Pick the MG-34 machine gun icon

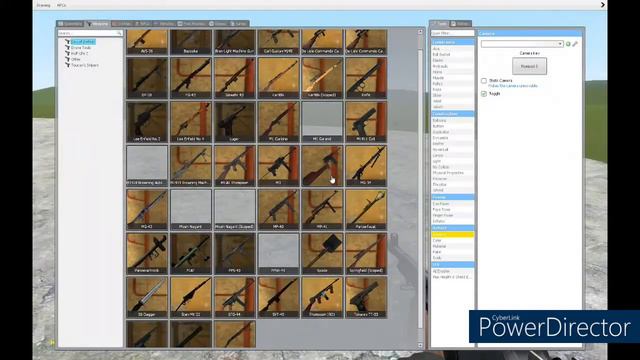point(366,166)
